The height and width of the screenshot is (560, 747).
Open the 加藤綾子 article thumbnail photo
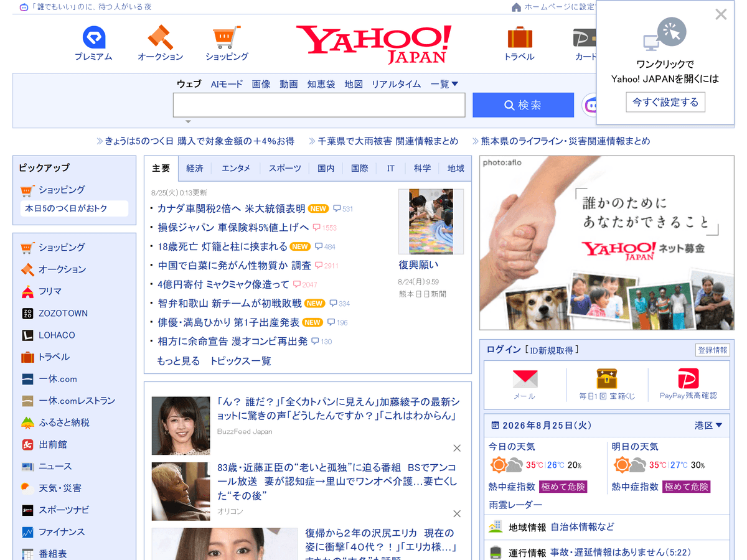point(181,426)
